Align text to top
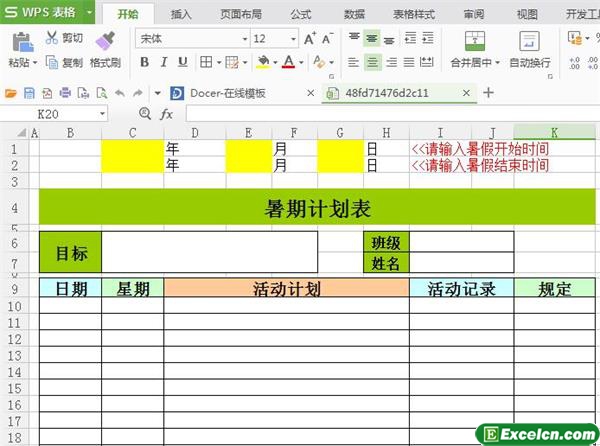Image resolution: width=600 pixels, height=446 pixels. (354, 37)
